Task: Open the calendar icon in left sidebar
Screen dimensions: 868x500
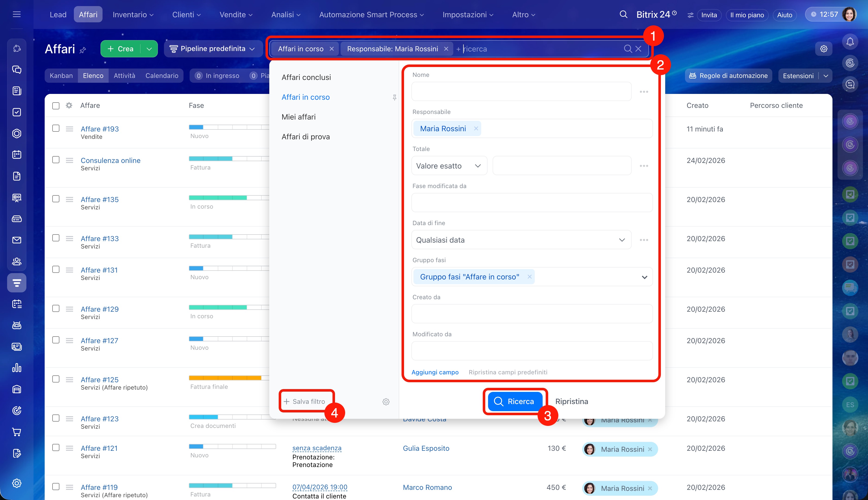Action: 16,155
